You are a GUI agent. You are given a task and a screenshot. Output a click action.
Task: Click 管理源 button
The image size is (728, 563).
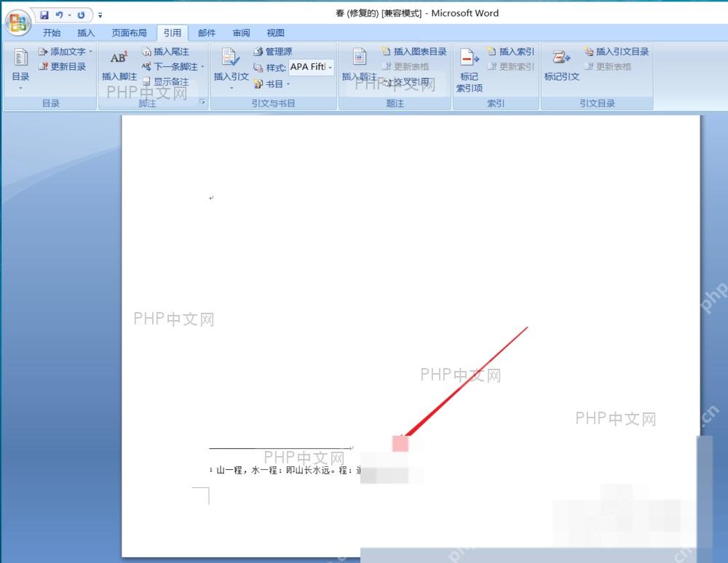273,52
